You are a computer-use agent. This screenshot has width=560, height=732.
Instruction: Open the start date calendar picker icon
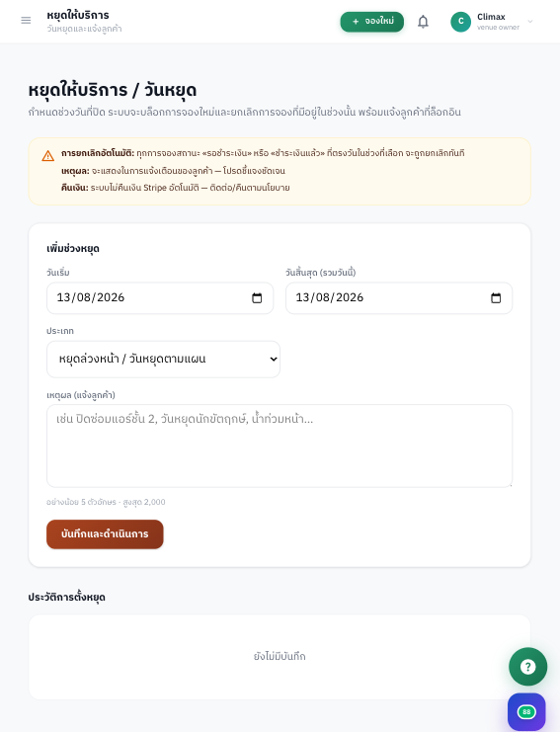click(257, 298)
